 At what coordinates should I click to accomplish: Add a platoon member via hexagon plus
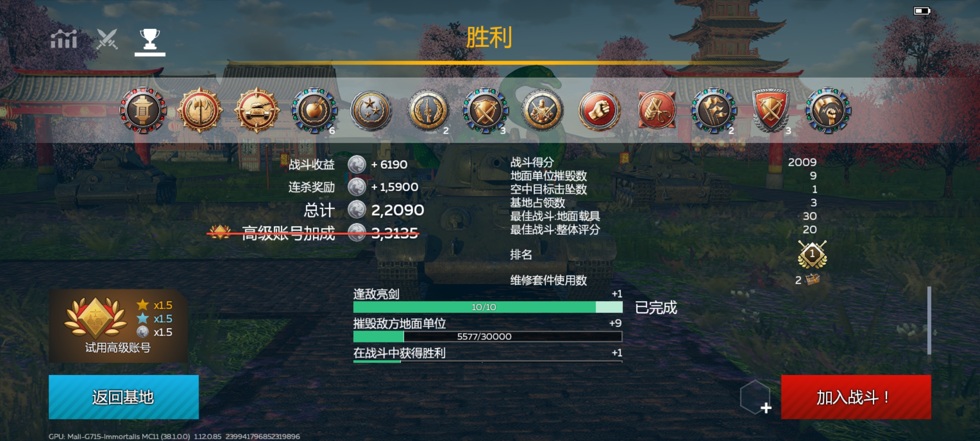pos(756,398)
